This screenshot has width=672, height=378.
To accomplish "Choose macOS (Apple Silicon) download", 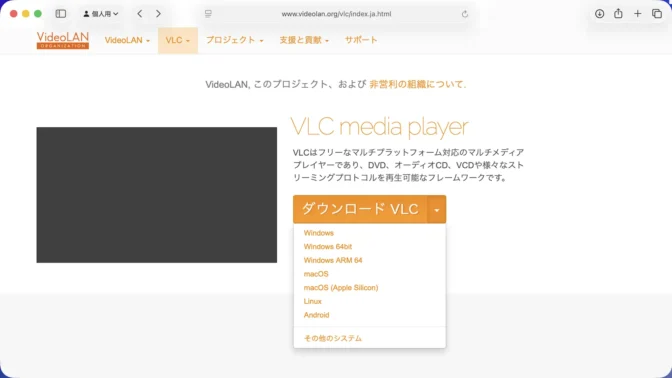I will point(341,288).
